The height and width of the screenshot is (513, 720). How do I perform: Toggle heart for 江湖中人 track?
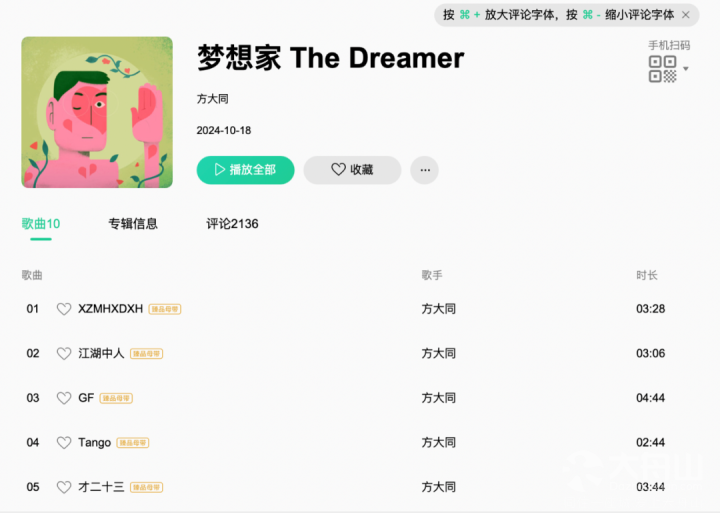click(x=64, y=354)
